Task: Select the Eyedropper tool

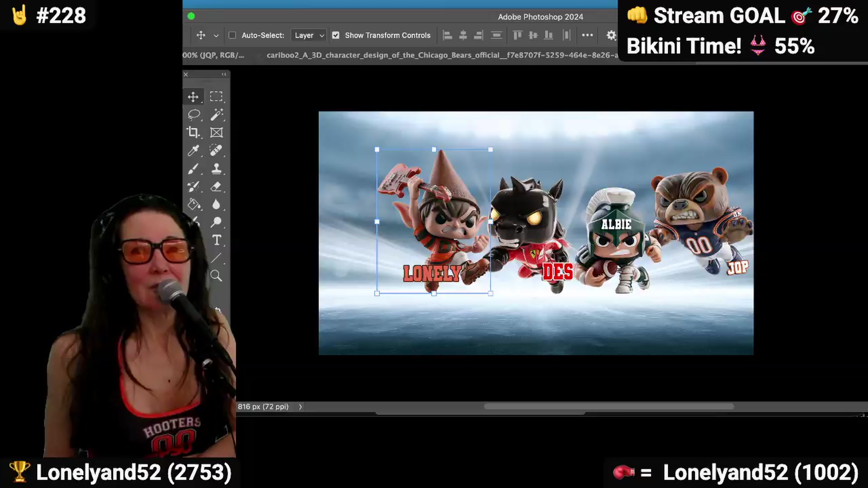Action: pos(193,150)
